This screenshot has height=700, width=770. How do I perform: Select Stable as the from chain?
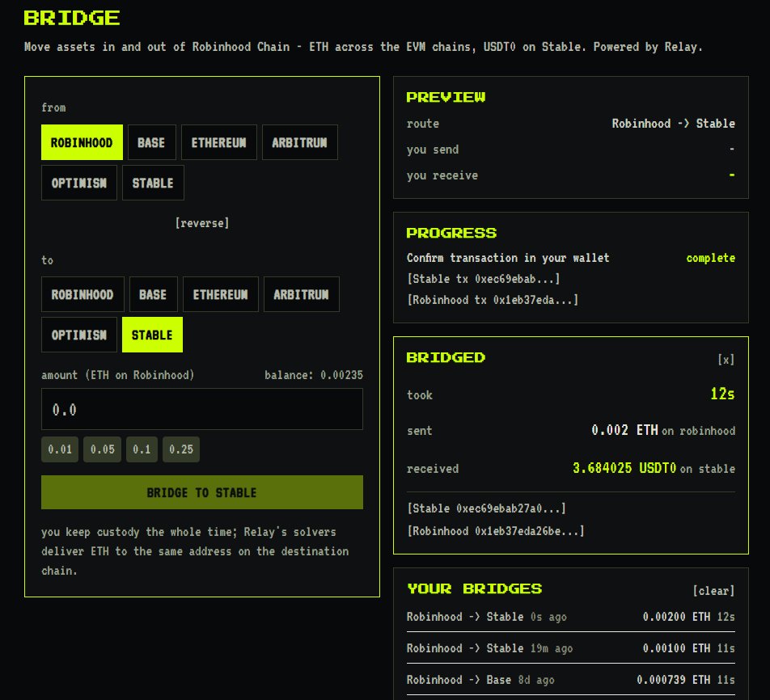[153, 183]
